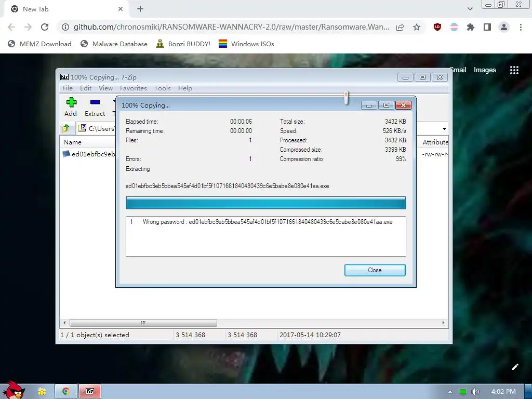Open the 7-Zip Help menu
The image size is (532, 399).
click(x=185, y=88)
